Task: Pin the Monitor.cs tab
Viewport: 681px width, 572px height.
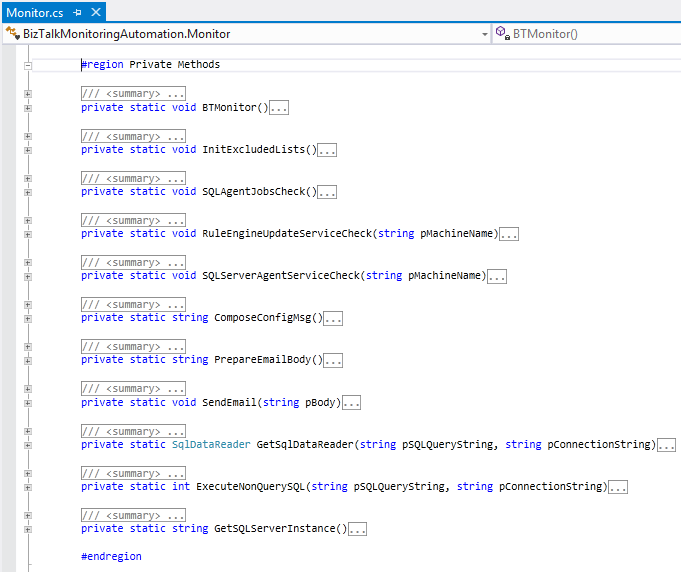Action: click(x=77, y=13)
